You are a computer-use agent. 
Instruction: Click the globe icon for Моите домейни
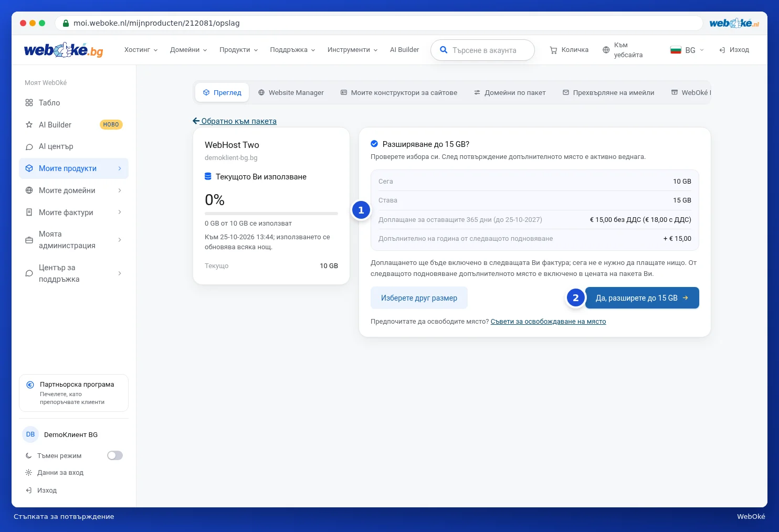[29, 190]
